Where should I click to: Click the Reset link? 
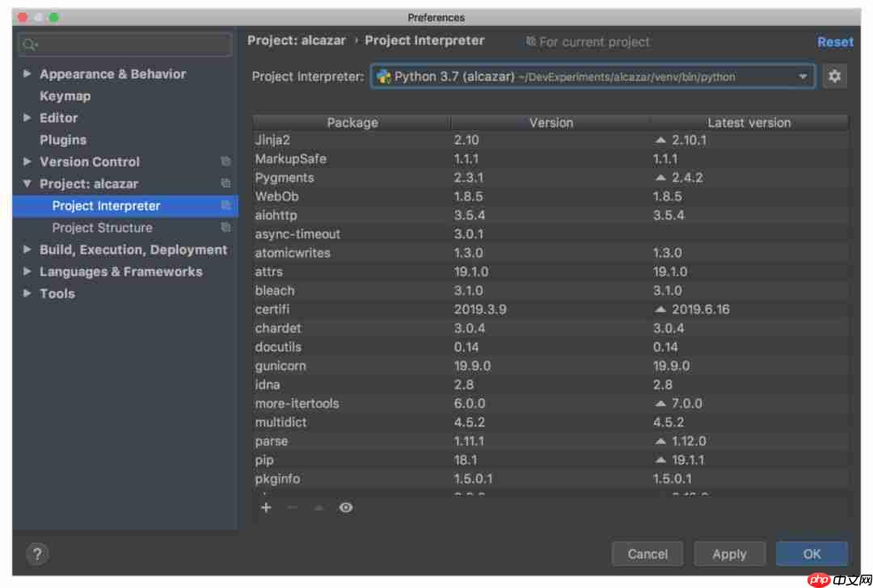click(835, 41)
